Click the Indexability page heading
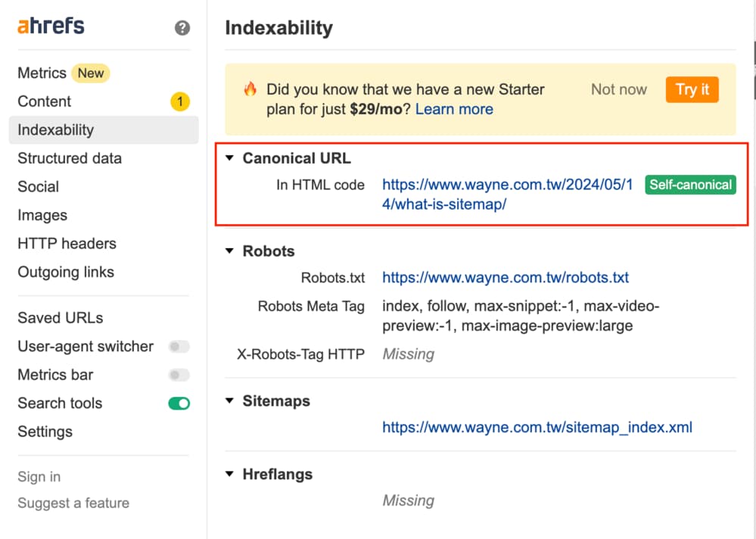 pos(279,28)
